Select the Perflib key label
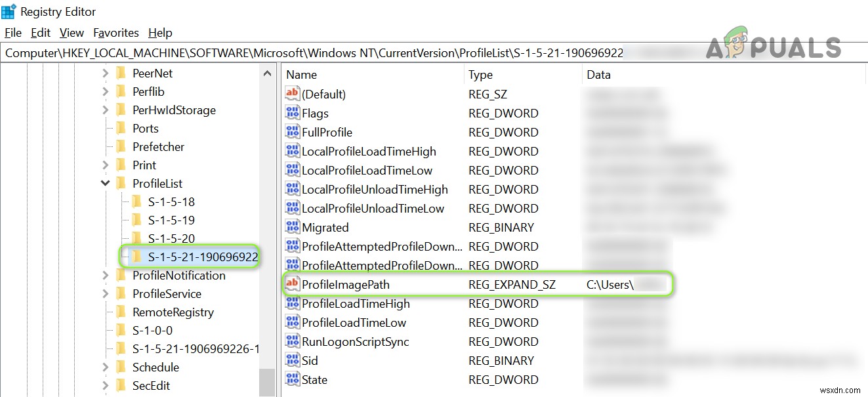This screenshot has height=397, width=868. 148,92
